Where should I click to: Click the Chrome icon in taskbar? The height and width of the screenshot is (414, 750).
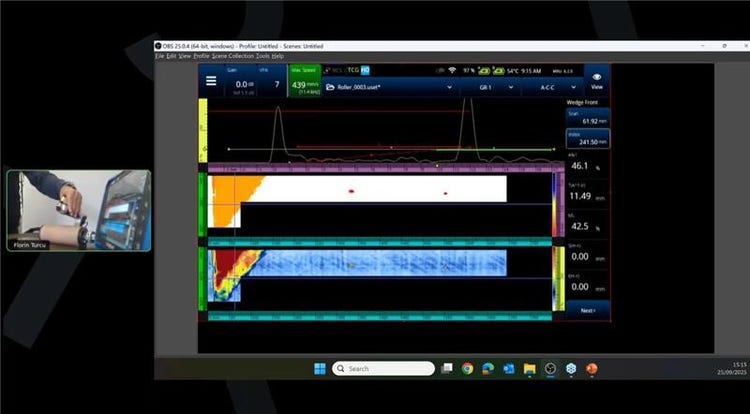467,369
